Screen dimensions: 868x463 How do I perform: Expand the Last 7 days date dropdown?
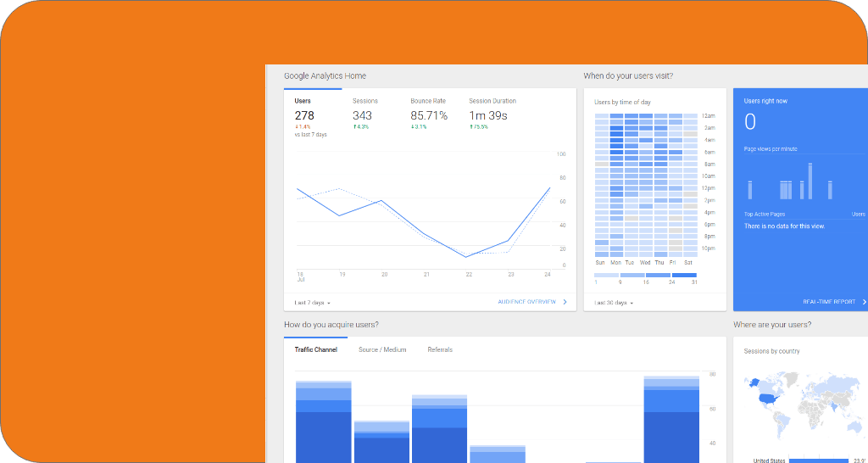pyautogui.click(x=312, y=303)
